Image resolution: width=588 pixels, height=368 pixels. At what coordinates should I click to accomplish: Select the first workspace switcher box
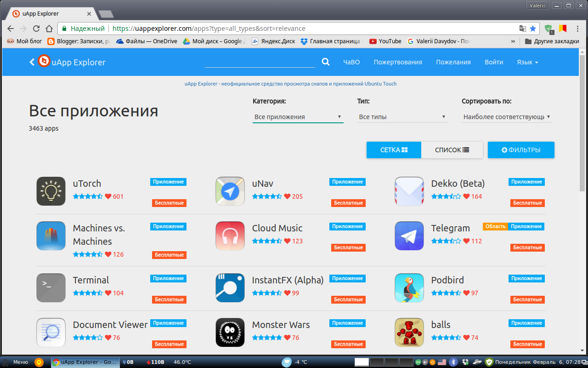coord(362,362)
